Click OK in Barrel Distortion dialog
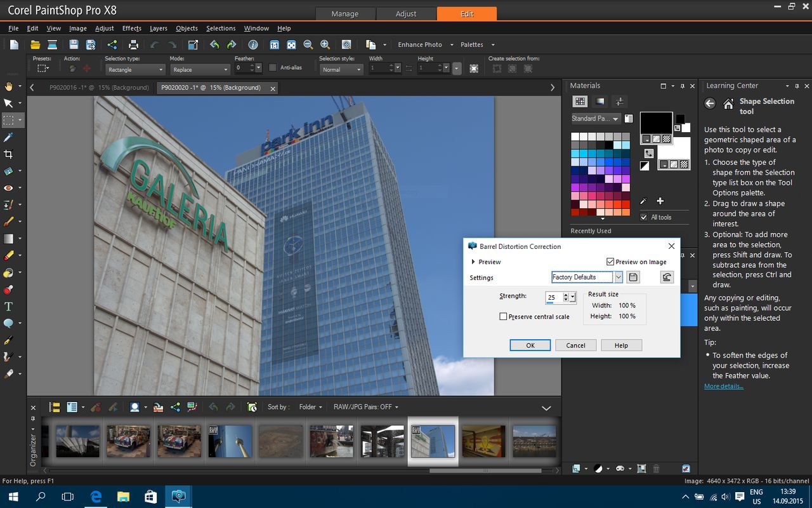 point(530,345)
